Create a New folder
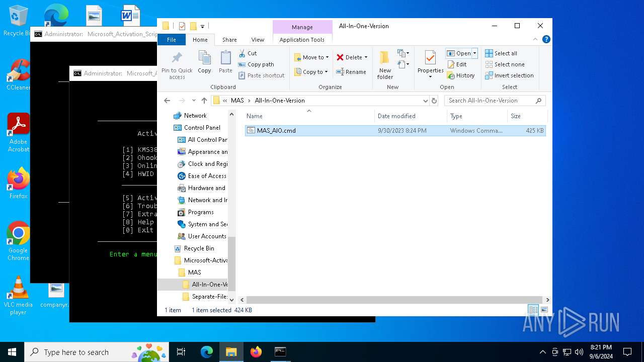Screen dimensions: 644x362 coord(385,65)
